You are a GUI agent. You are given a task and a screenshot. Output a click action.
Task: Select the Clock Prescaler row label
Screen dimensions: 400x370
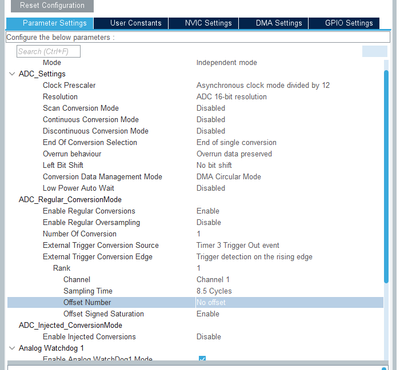tap(69, 85)
